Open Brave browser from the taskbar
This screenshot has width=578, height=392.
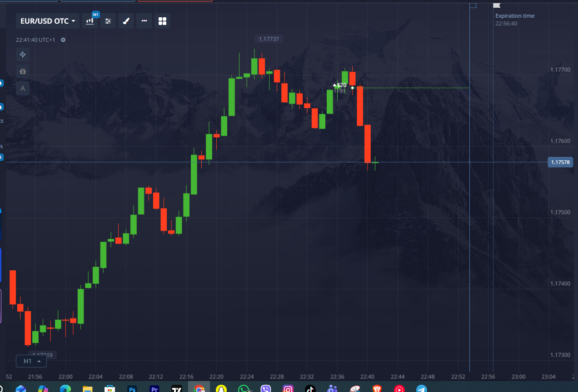click(x=377, y=389)
